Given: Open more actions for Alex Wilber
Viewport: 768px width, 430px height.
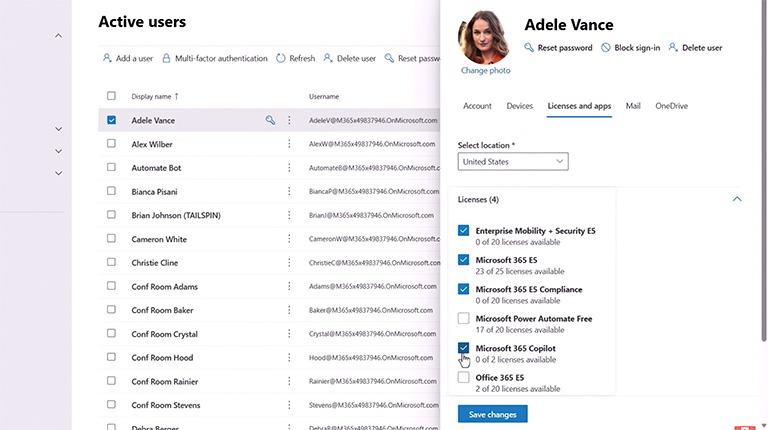Looking at the screenshot, I should click(x=289, y=144).
